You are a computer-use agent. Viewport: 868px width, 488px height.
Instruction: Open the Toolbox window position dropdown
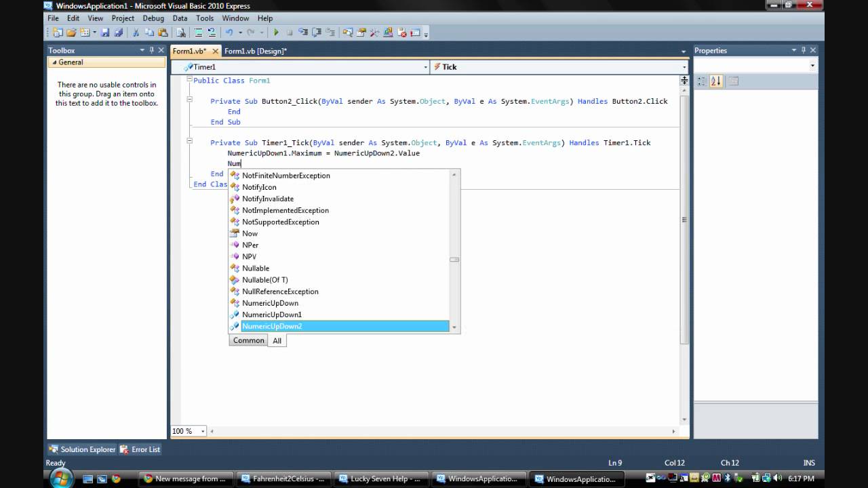click(142, 50)
